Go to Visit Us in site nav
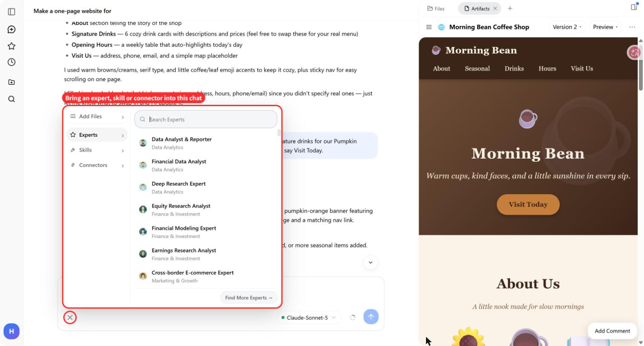Viewport: 644px width, 346px height. pyautogui.click(x=582, y=69)
